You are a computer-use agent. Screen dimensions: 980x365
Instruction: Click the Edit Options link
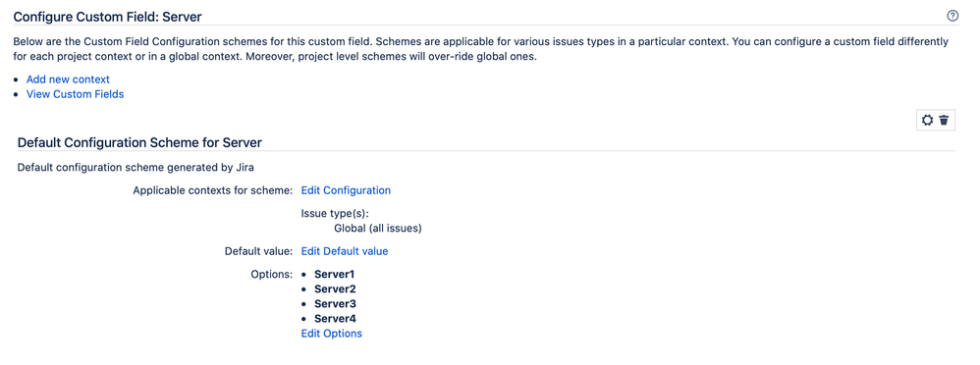click(x=331, y=334)
